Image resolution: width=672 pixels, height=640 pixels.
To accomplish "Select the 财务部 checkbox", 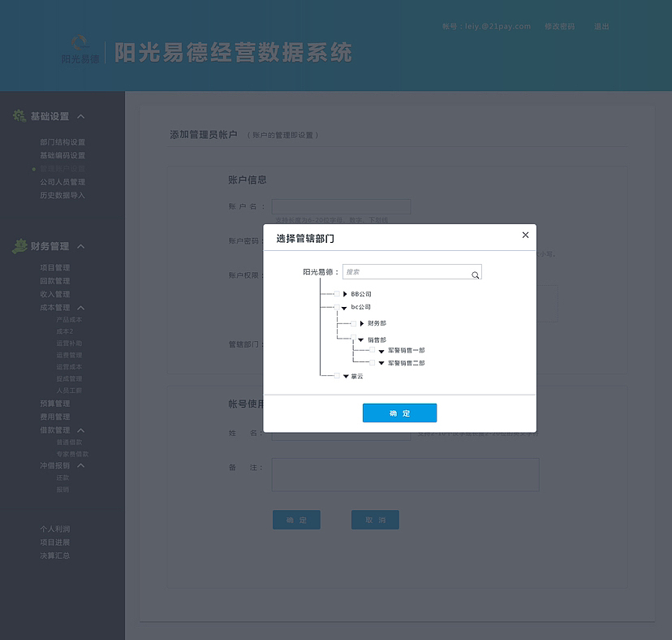I will pos(354,323).
